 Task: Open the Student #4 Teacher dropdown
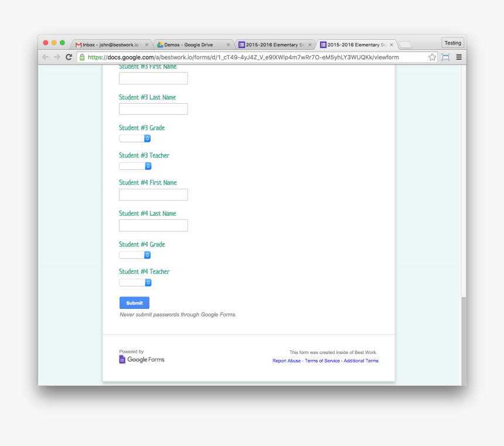click(135, 282)
